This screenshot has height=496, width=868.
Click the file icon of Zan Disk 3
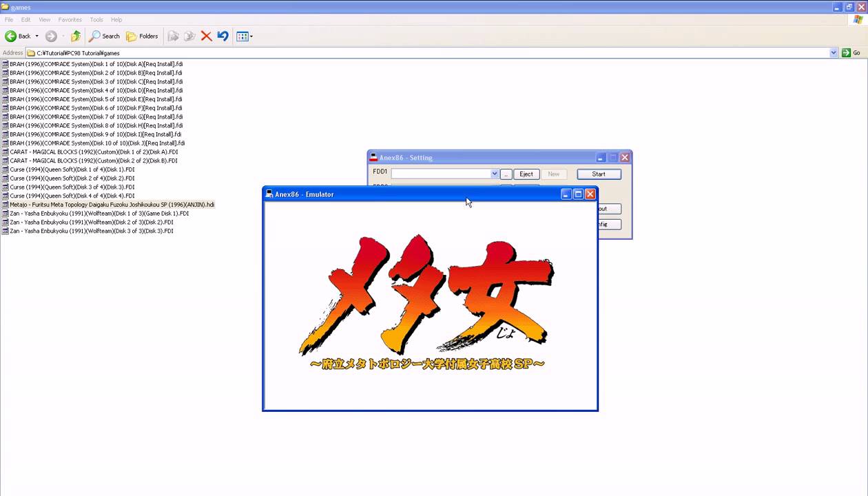pyautogui.click(x=5, y=231)
